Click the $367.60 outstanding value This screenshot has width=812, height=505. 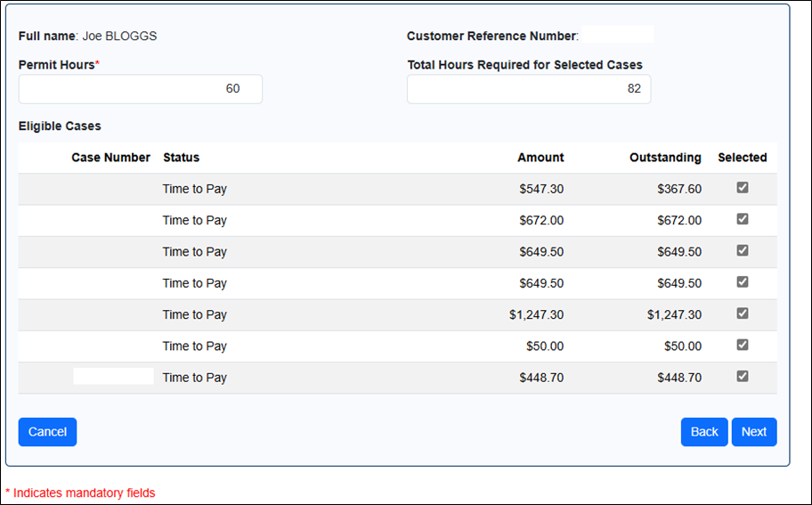(679, 189)
